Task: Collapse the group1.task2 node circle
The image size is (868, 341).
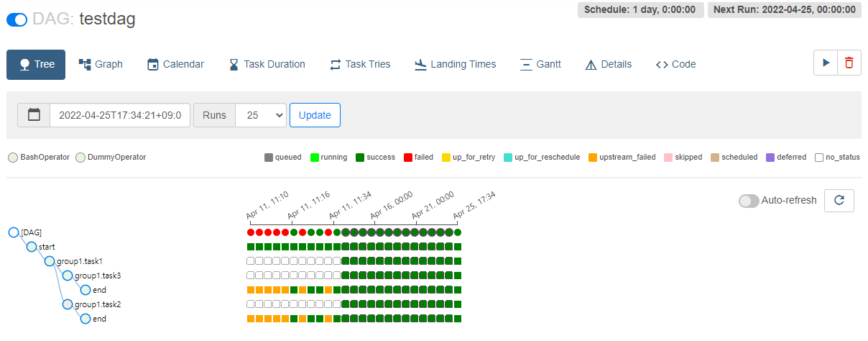Action: pyautogui.click(x=68, y=304)
